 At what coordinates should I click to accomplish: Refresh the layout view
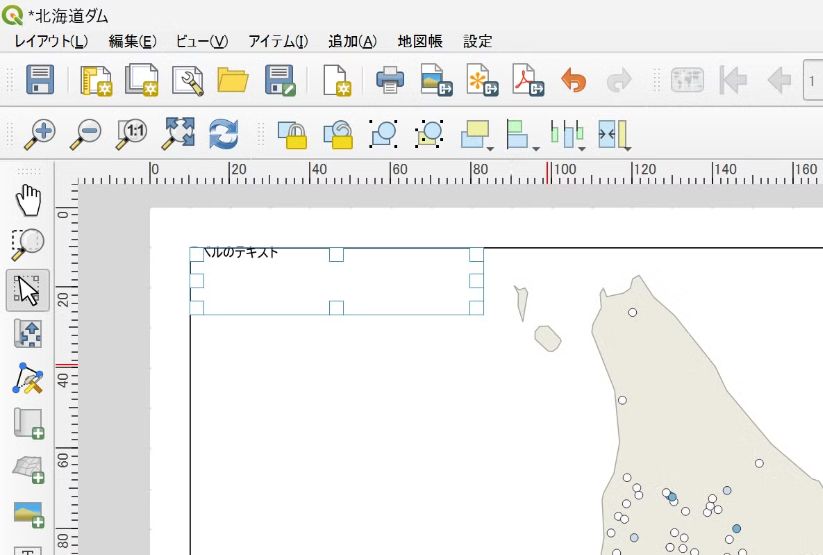[x=224, y=134]
